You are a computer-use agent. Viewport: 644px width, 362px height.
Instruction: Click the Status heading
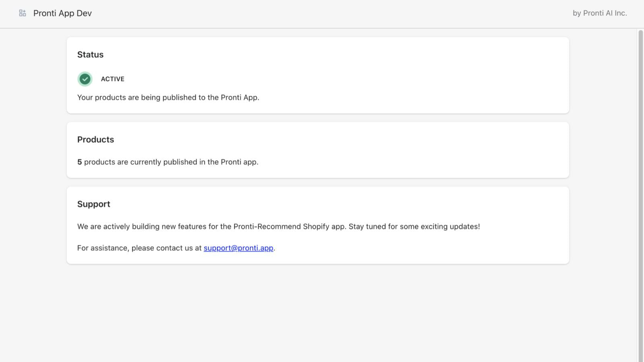coord(90,55)
